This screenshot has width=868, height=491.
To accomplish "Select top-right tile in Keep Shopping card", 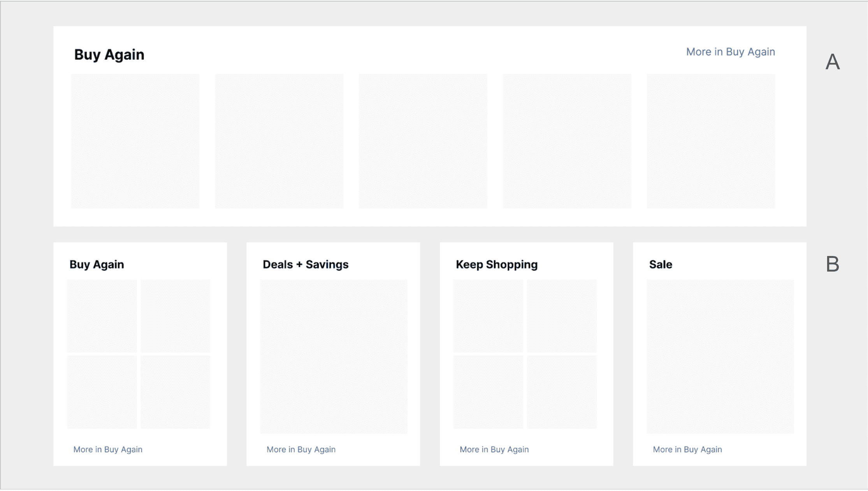I will coord(561,316).
